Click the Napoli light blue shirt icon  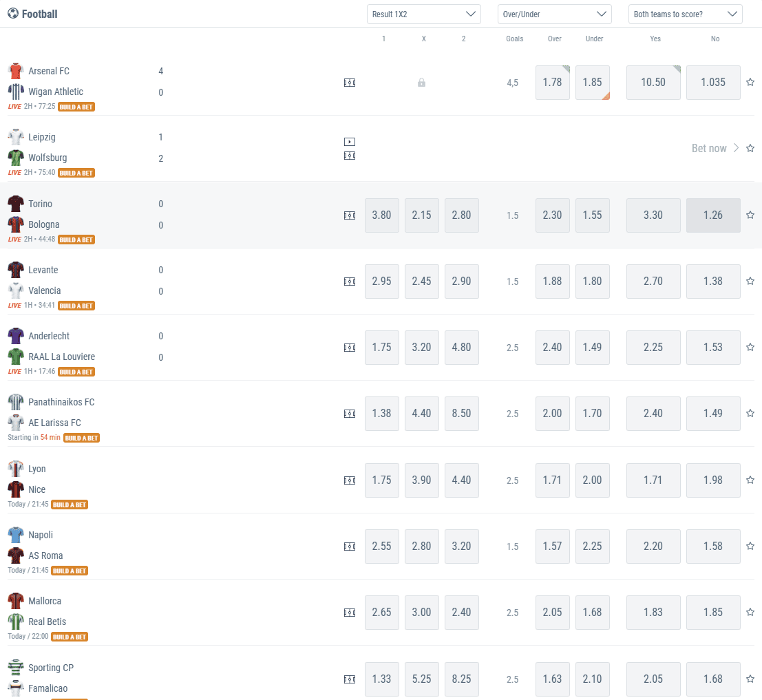coord(16,535)
